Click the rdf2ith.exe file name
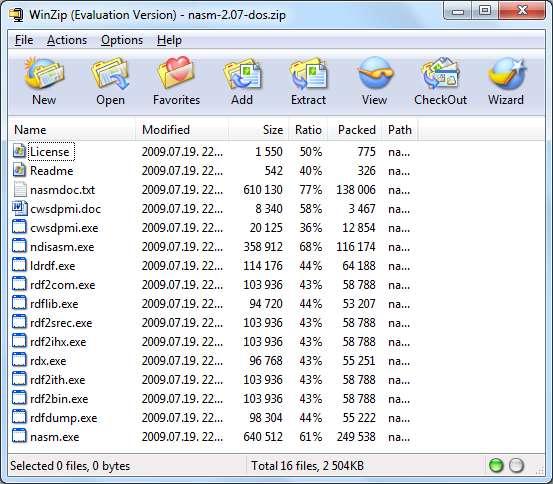 point(57,380)
